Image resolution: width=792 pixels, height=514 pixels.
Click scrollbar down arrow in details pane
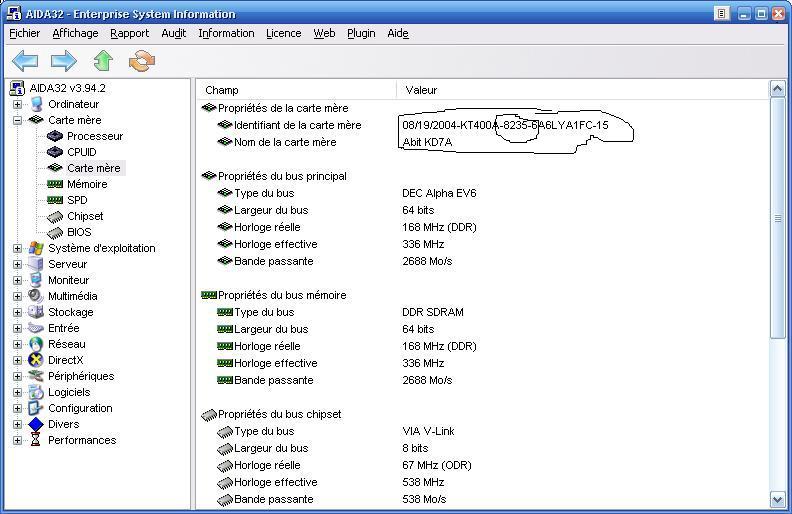(777, 499)
